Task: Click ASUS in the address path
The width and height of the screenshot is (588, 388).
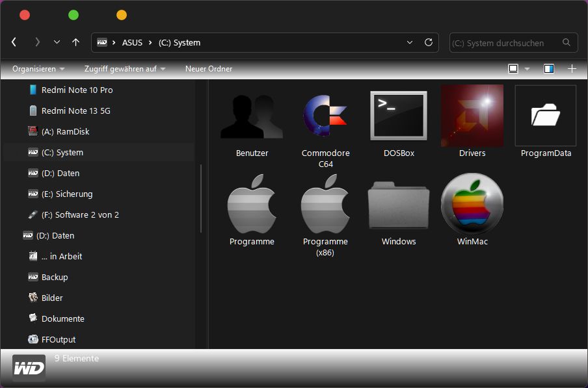Action: coord(132,43)
